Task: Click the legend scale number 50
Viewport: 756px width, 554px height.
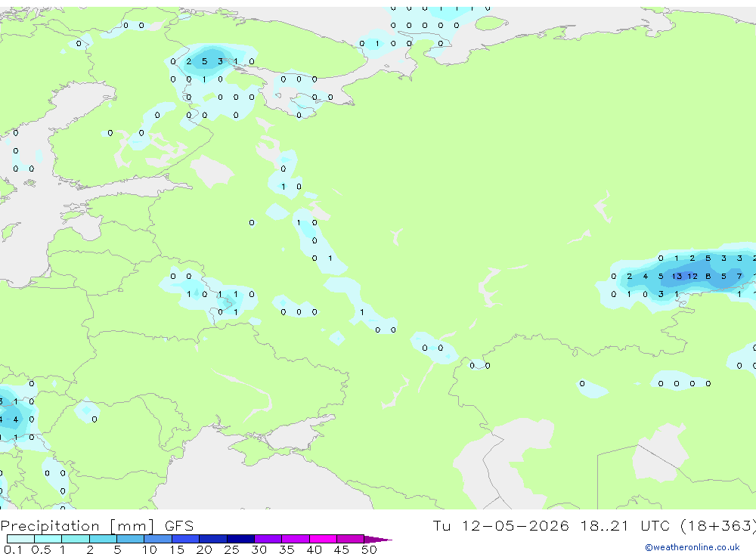Action: point(369,549)
